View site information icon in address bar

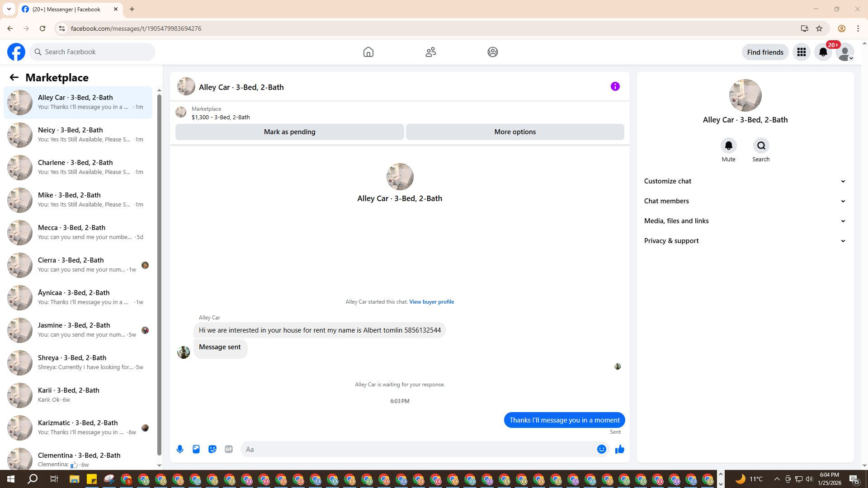tap(62, 28)
